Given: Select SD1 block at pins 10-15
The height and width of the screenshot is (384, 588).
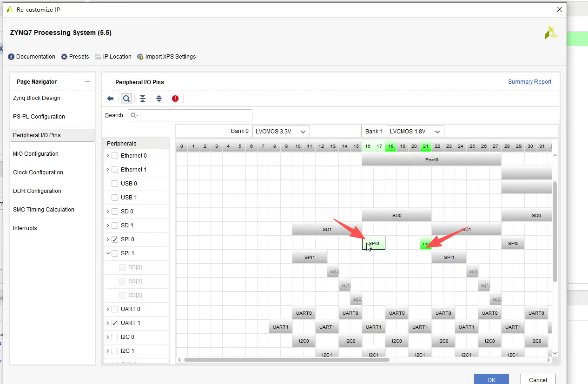Looking at the screenshot, I should 327,229.
